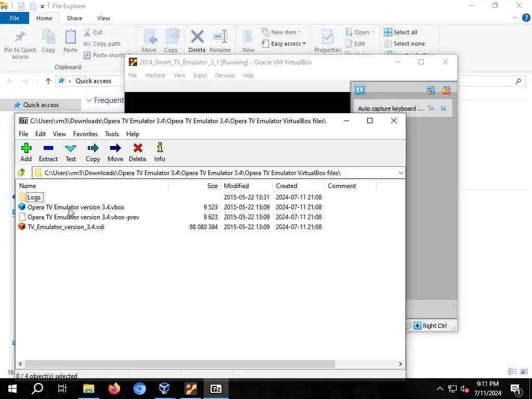Click Rename in the Explorer ribbon

[x=220, y=41]
